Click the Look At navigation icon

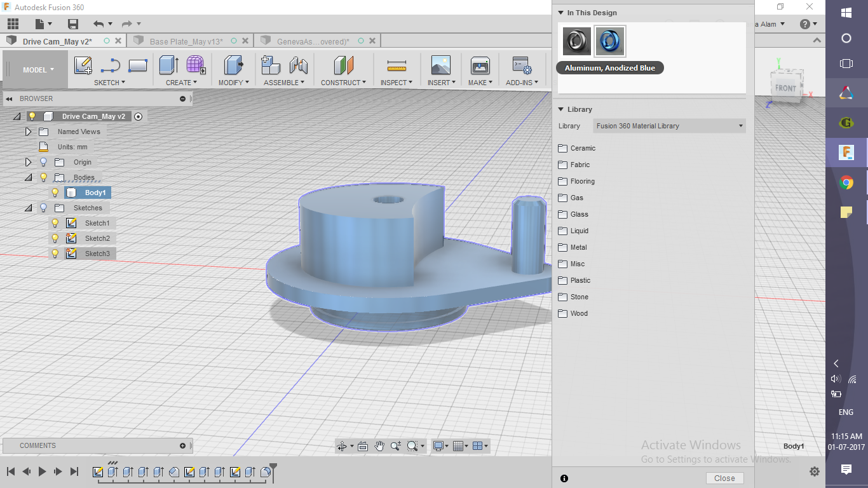363,446
